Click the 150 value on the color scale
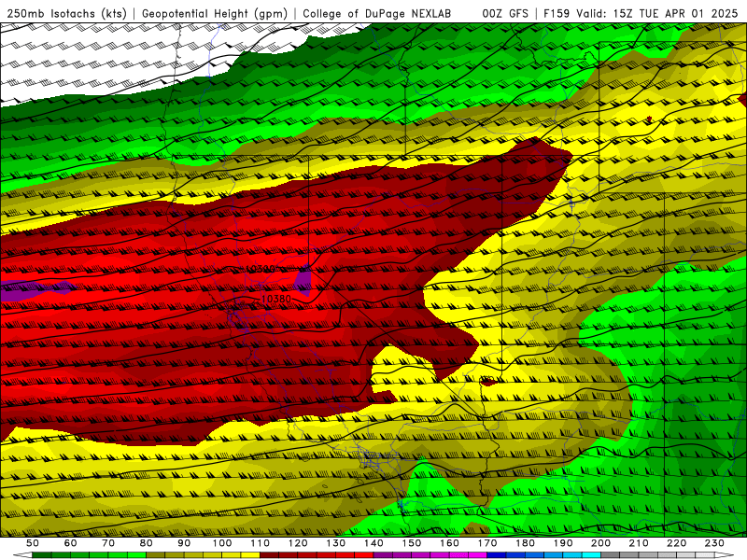This screenshot has height=560, width=747. click(412, 543)
